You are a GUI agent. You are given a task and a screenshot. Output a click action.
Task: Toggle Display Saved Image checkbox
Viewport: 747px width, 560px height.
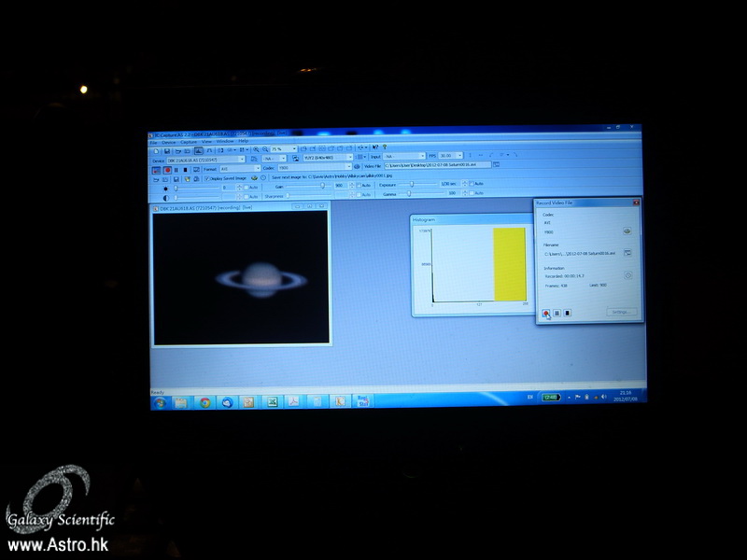click(207, 177)
